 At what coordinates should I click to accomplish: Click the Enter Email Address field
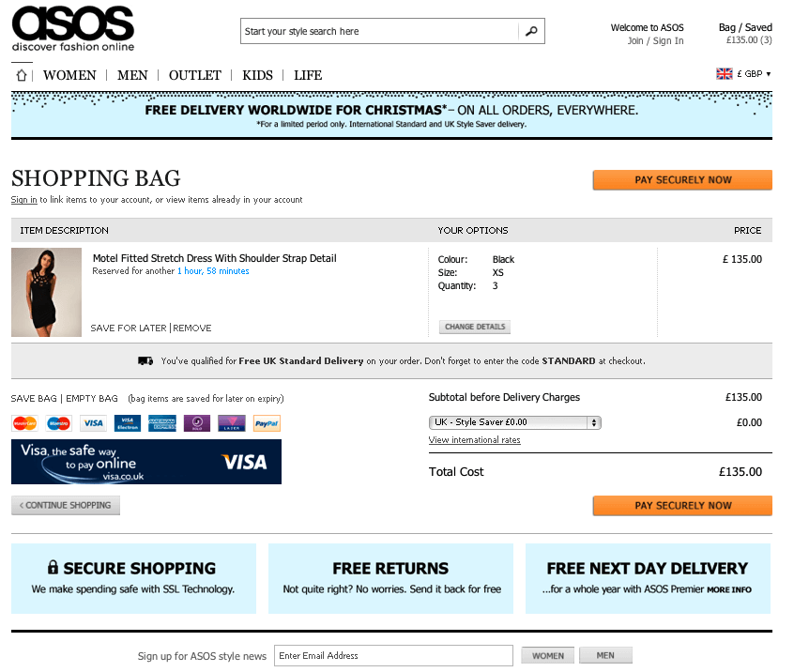393,656
